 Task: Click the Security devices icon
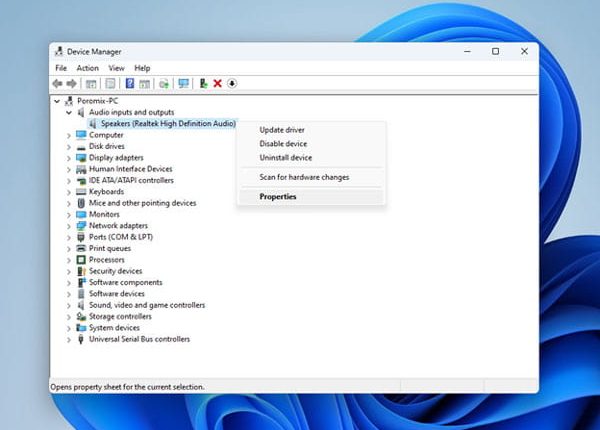click(81, 271)
